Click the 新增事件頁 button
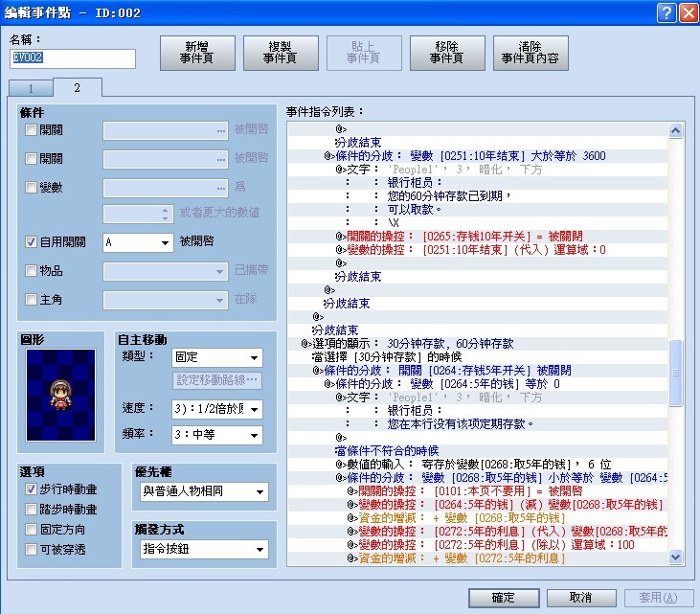Screen dimensions: 700x614 tap(197, 53)
